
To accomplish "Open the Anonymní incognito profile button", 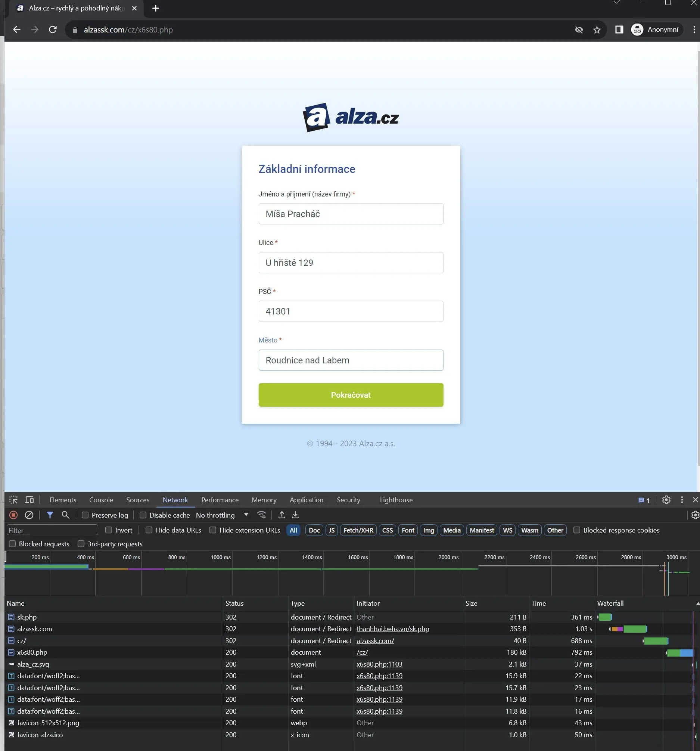I will tap(656, 30).
